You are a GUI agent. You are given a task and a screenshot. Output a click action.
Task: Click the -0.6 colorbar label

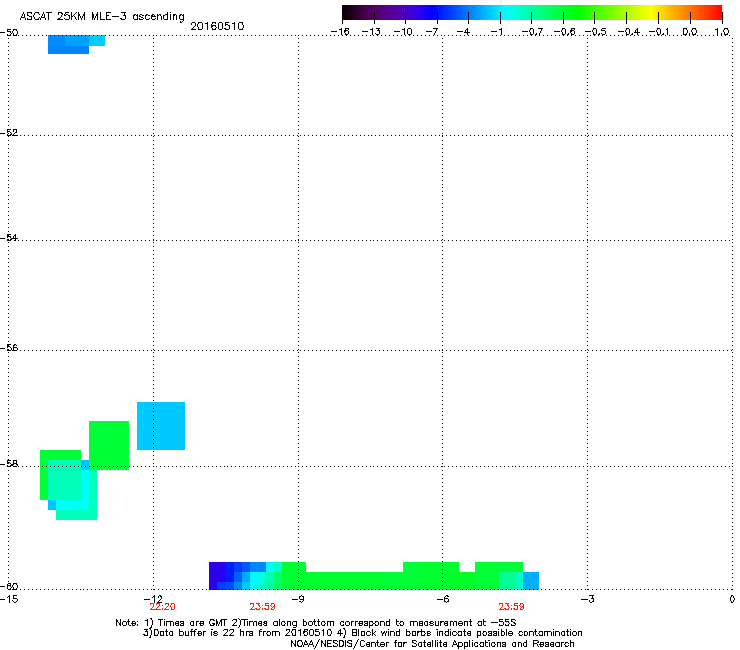tap(564, 32)
